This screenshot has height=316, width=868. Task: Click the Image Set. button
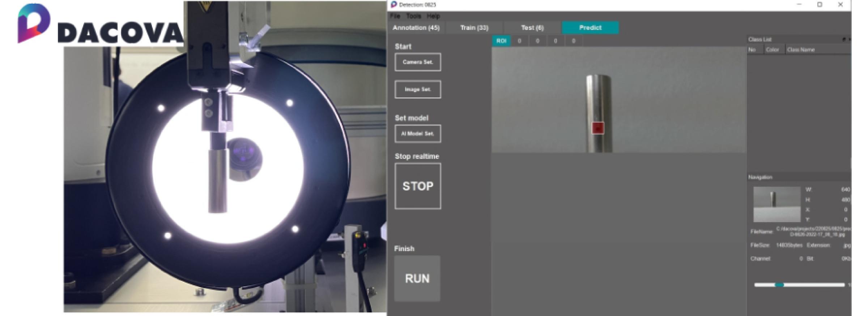click(x=418, y=89)
